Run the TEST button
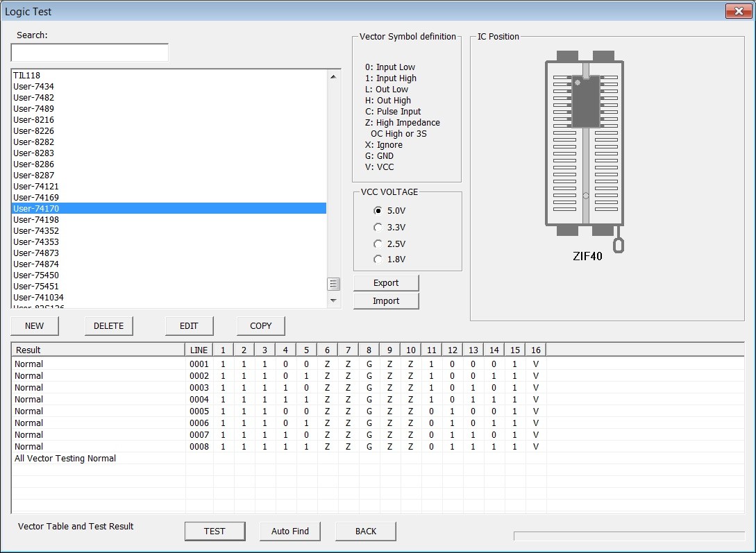Viewport: 756px width, 553px height. [x=215, y=531]
